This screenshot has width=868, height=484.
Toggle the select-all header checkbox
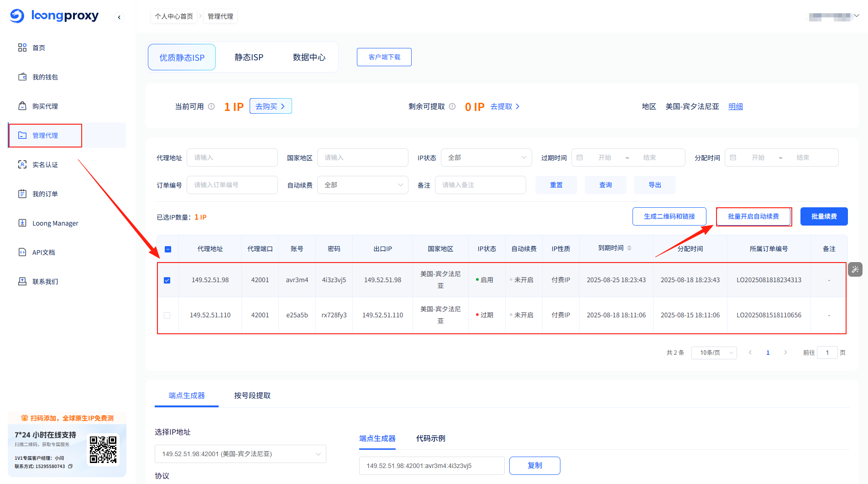coord(168,249)
